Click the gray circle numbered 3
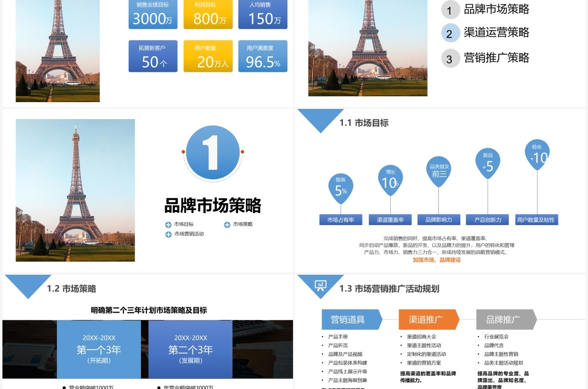 [450, 58]
